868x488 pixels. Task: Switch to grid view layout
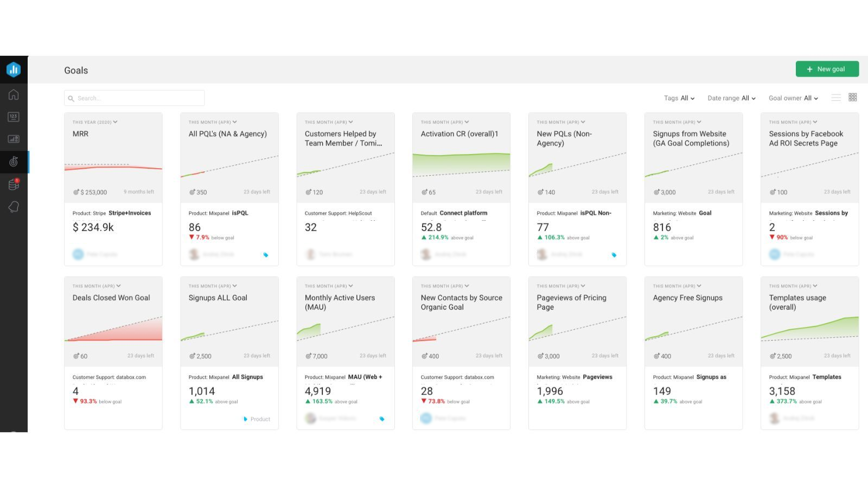(x=853, y=97)
